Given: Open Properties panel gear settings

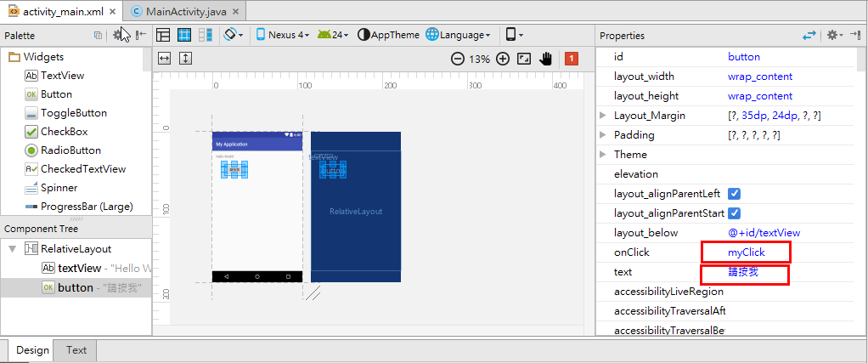Looking at the screenshot, I should tap(834, 35).
